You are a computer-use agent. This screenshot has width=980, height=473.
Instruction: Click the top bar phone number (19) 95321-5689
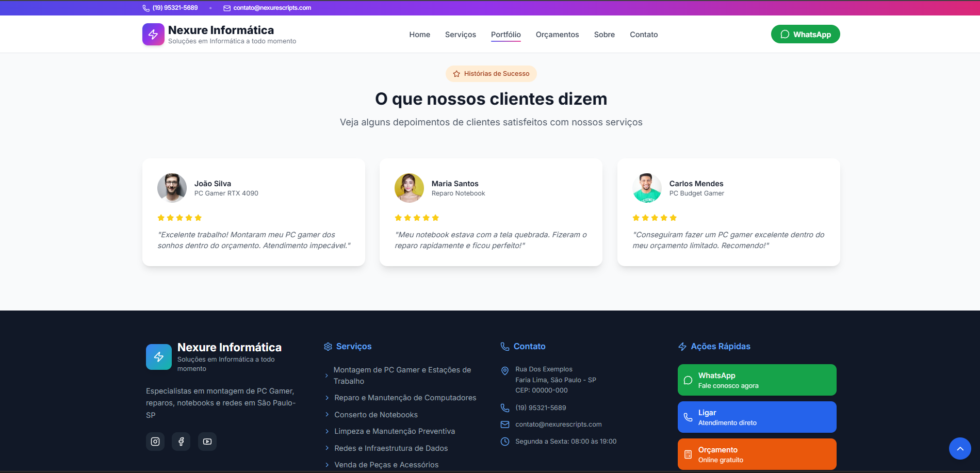click(x=175, y=8)
